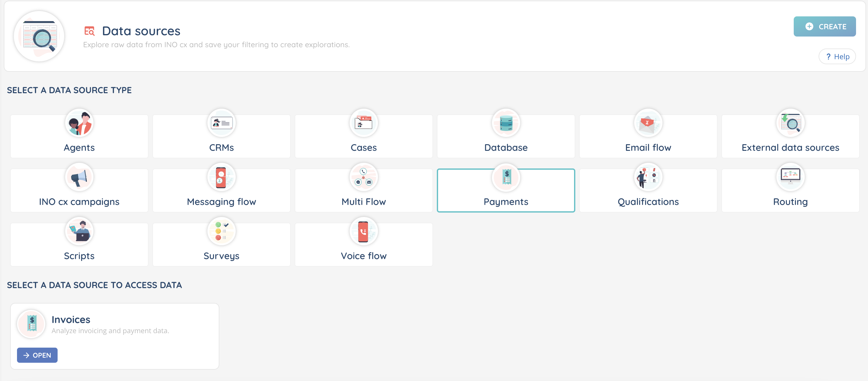868x381 pixels.
Task: Pick the Email flow envelope icon
Action: [x=648, y=123]
